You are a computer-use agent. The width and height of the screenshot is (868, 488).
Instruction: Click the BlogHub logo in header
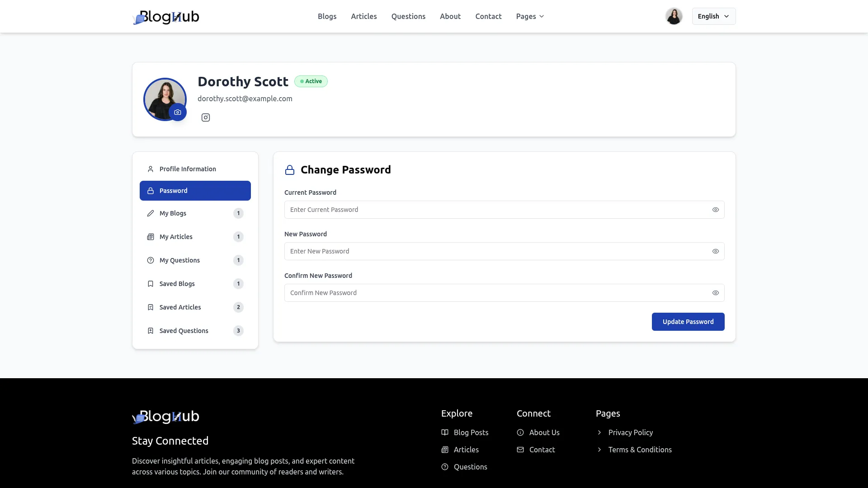165,17
